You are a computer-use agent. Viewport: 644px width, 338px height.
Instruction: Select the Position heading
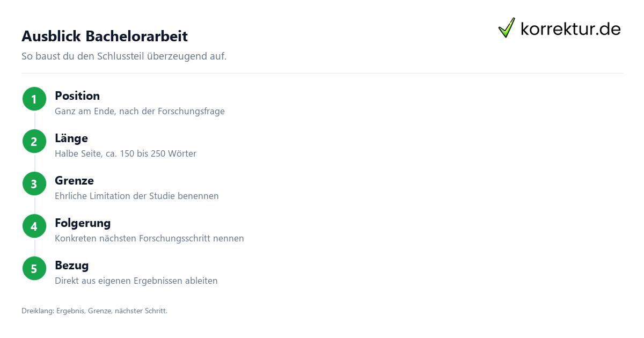[77, 96]
